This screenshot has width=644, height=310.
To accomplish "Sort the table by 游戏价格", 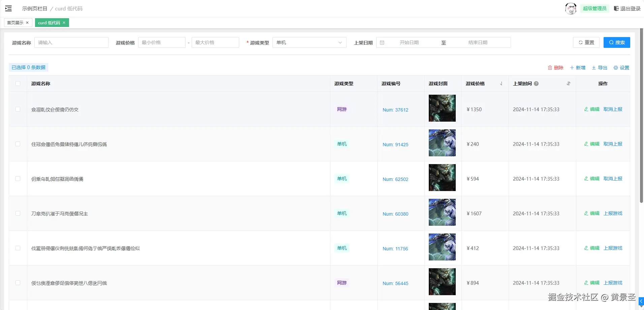I will click(x=501, y=84).
